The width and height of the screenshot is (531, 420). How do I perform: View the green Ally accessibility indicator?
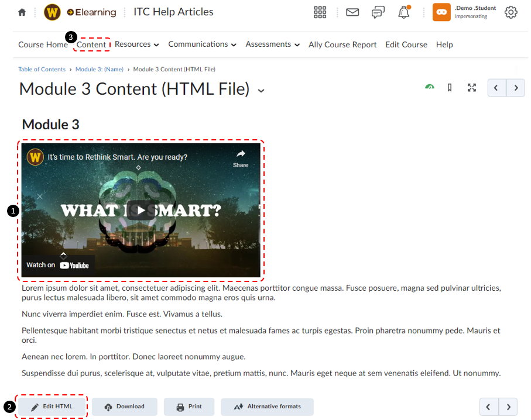tap(429, 87)
